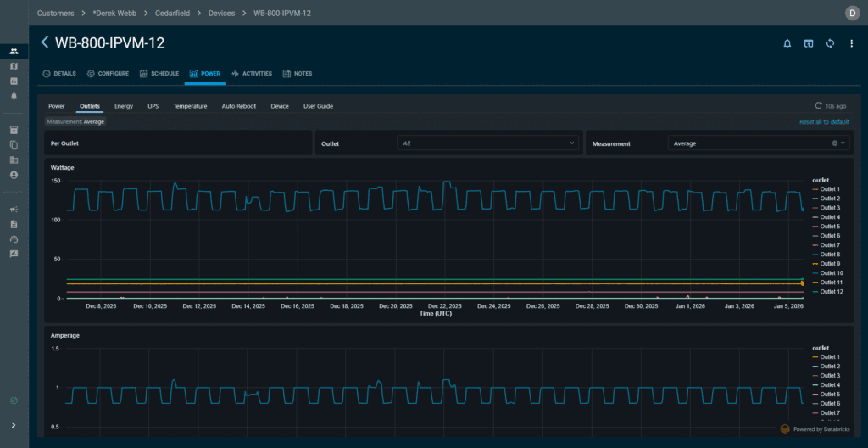Open the map icon in left sidebar
Viewport: 868px width, 448px height.
pyautogui.click(x=14, y=66)
